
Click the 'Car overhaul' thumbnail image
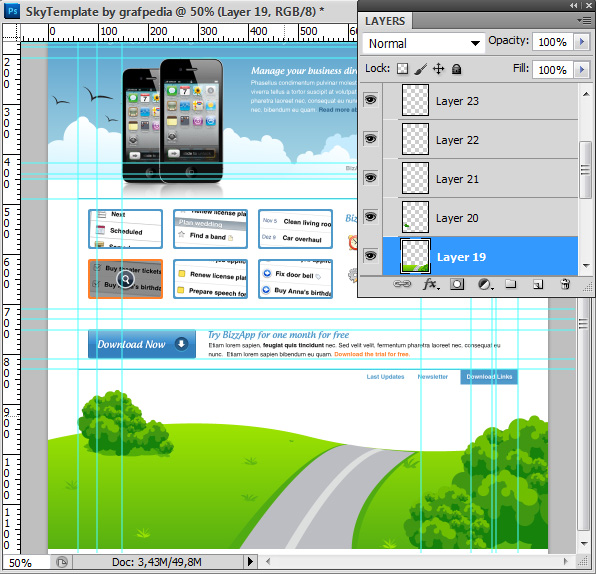(295, 229)
